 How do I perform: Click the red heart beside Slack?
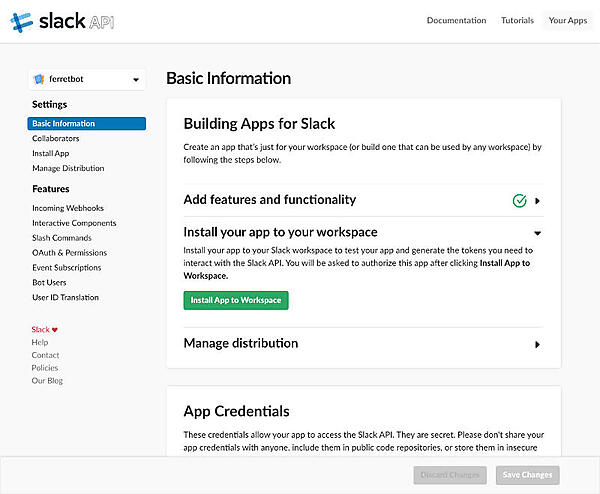point(55,329)
